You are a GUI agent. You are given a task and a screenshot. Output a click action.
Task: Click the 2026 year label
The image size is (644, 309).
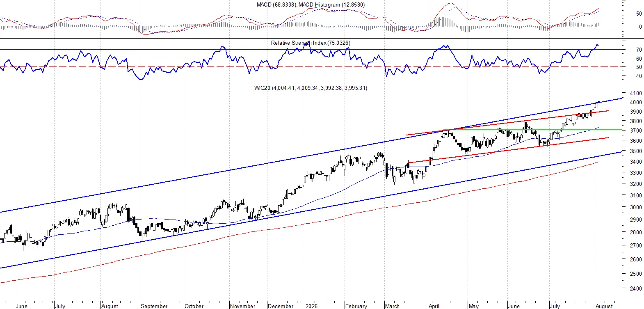pos(311,306)
